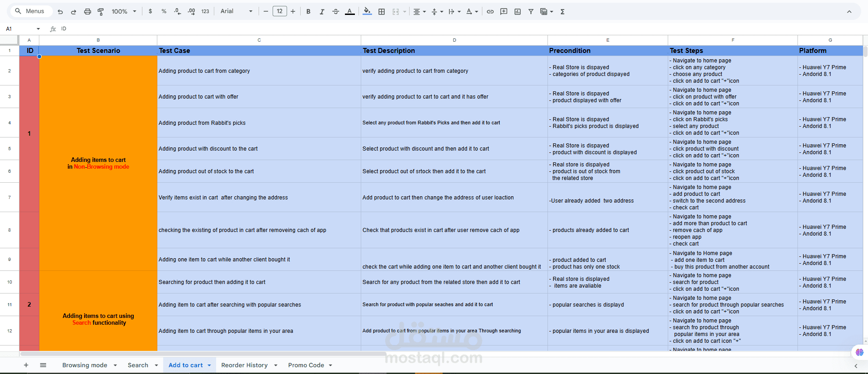The image size is (868, 374).
Task: Select the Paint format tool
Action: (x=101, y=12)
